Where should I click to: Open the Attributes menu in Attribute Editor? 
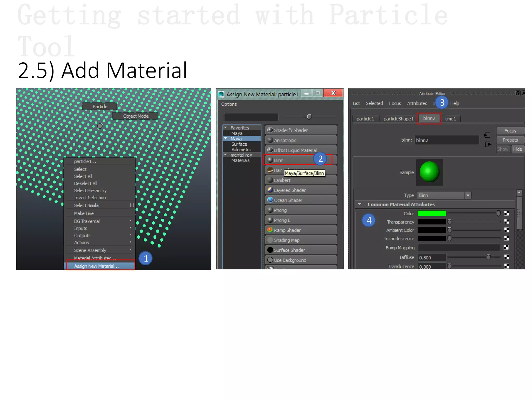click(x=417, y=103)
